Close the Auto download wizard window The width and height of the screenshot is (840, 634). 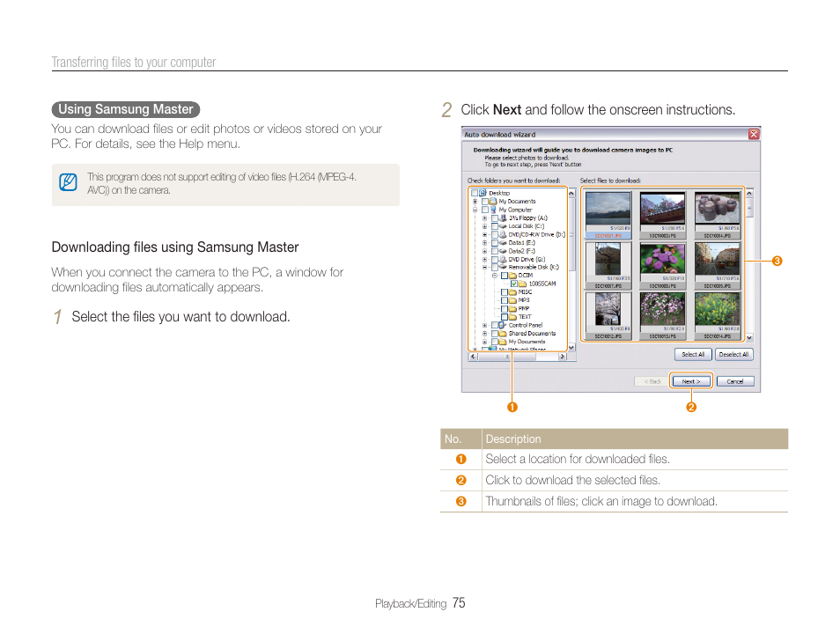pyautogui.click(x=754, y=134)
